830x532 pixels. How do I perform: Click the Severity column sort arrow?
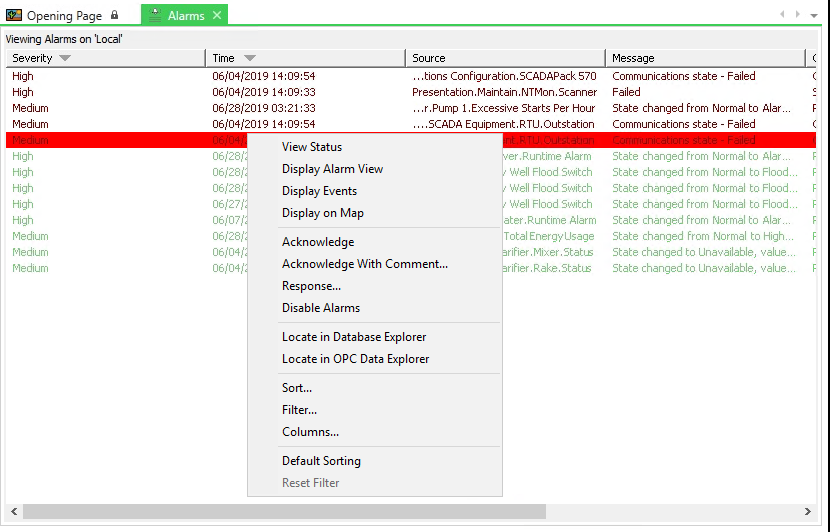click(x=65, y=58)
